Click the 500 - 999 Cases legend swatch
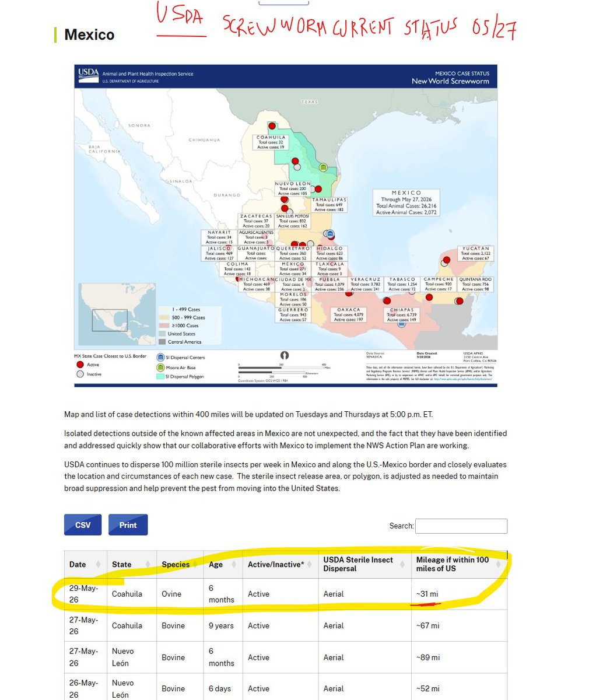Viewport: 589px width, 700px height. coord(164,317)
